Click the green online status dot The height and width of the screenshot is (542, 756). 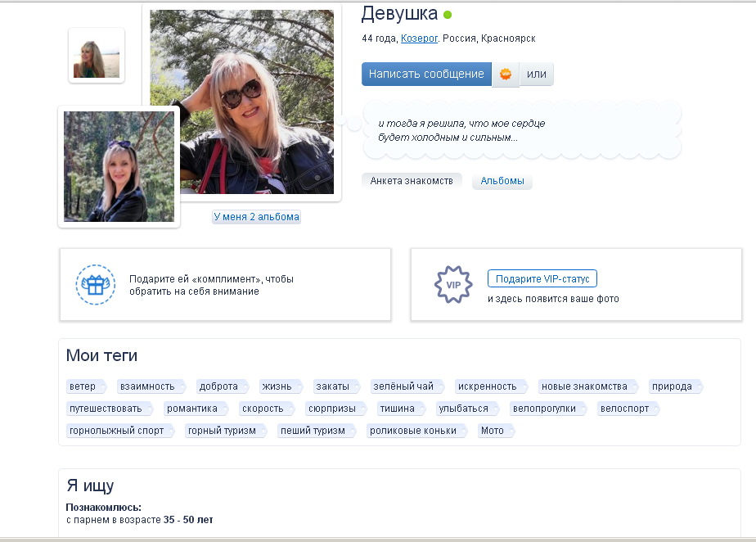(x=448, y=15)
